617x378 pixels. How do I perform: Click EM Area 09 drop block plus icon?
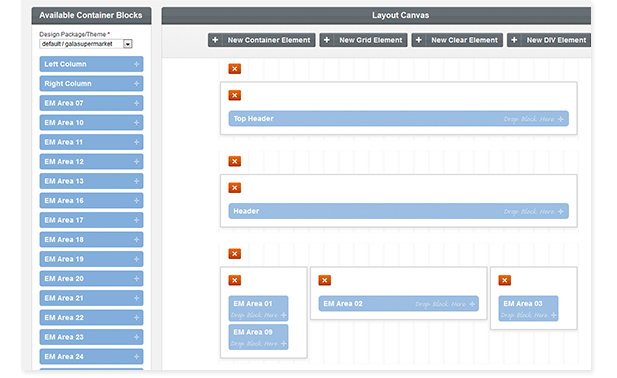coord(283,344)
